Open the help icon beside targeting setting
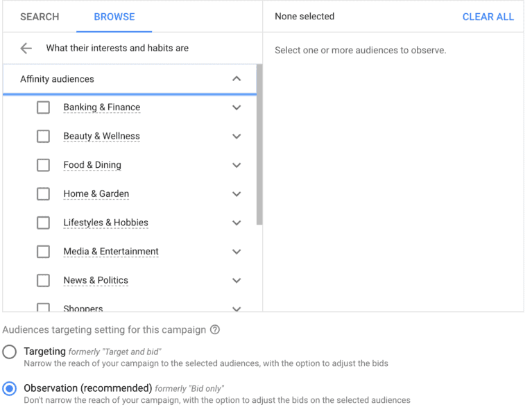Image resolution: width=532 pixels, height=416 pixels. [215, 330]
